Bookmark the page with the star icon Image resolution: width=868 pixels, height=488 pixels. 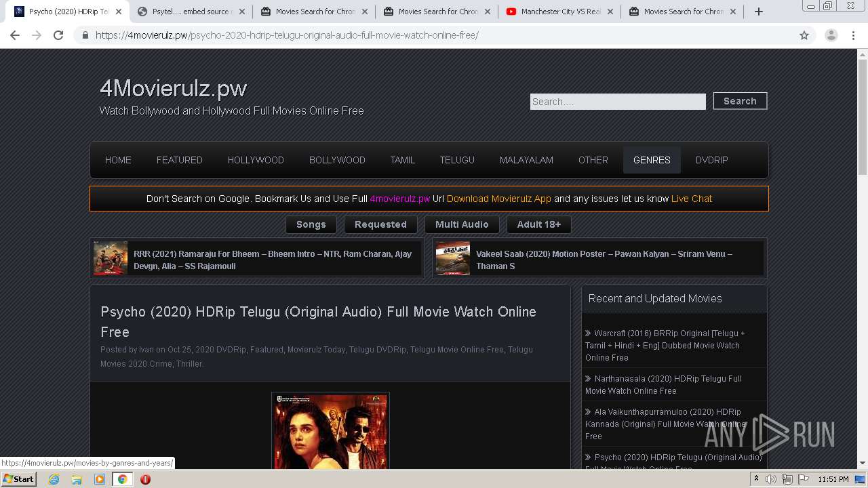[x=804, y=35]
